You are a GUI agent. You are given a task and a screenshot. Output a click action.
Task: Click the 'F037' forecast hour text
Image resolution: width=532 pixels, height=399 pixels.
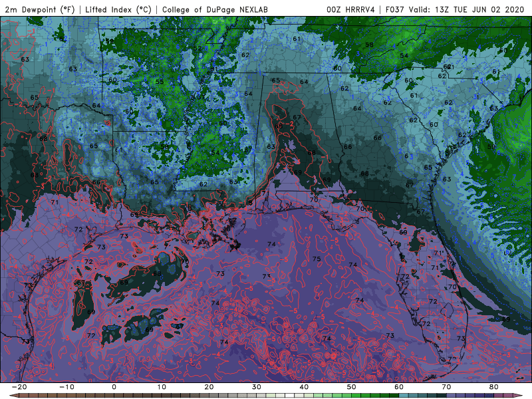tap(396, 10)
